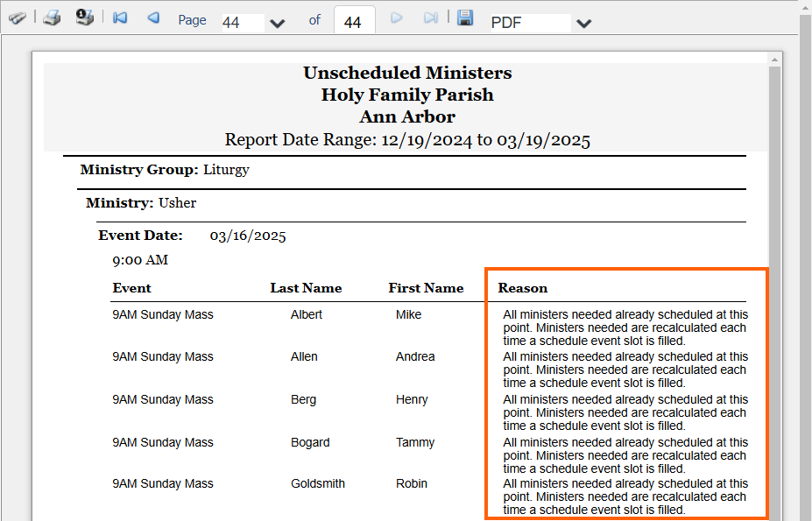
Task: Click the event date 03/16/2025
Action: 248,236
